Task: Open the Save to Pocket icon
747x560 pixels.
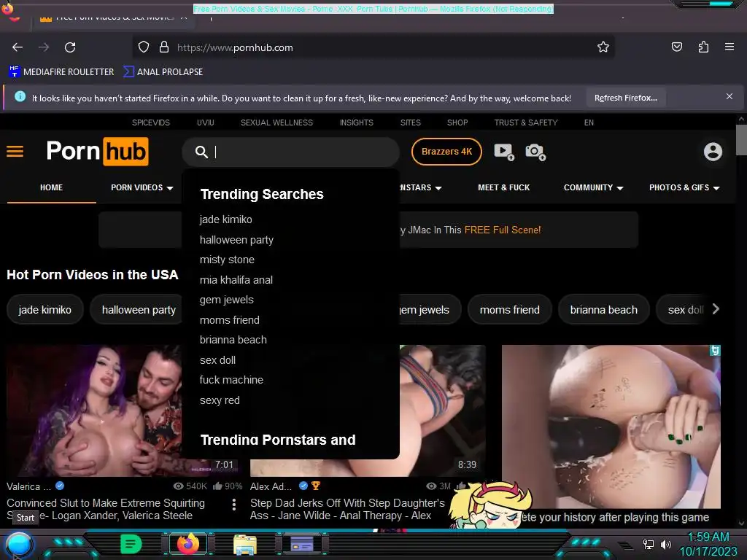Action: point(676,47)
